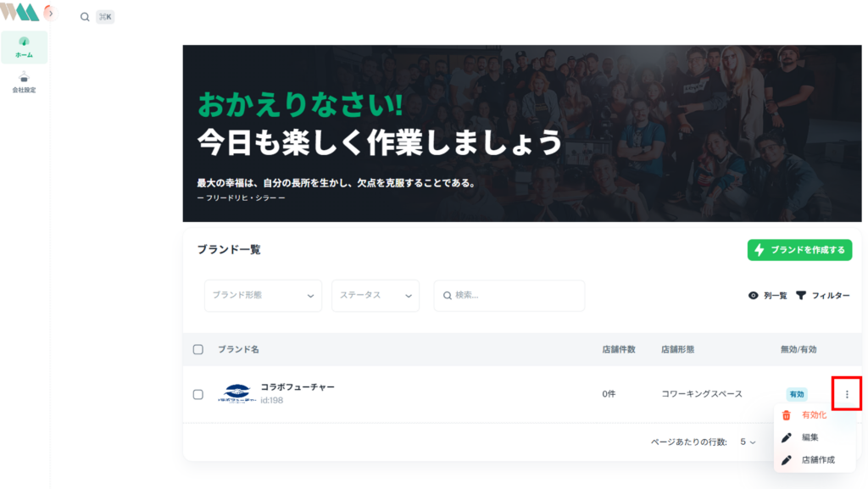This screenshot has height=489, width=868.
Task: Check the コラボフューチャー row checkbox
Action: point(198,394)
